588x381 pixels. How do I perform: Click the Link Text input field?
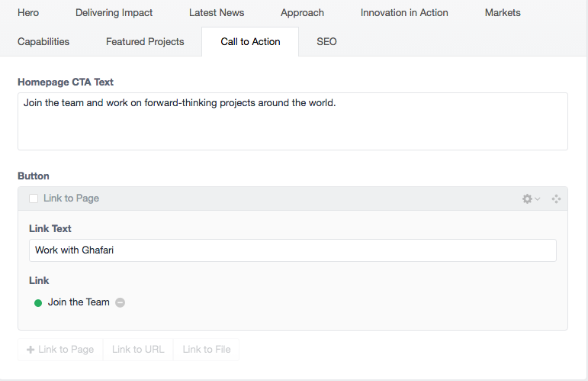293,250
